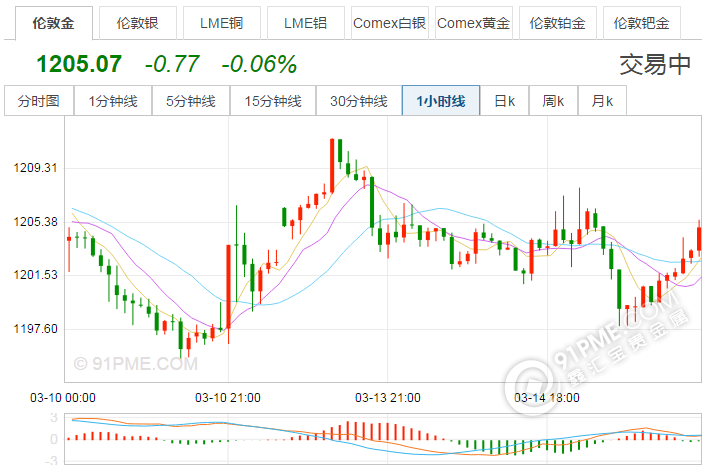Viewport: 706px width, 472px height.
Task: Select the 5分钟线 timeframe
Action: (x=191, y=101)
